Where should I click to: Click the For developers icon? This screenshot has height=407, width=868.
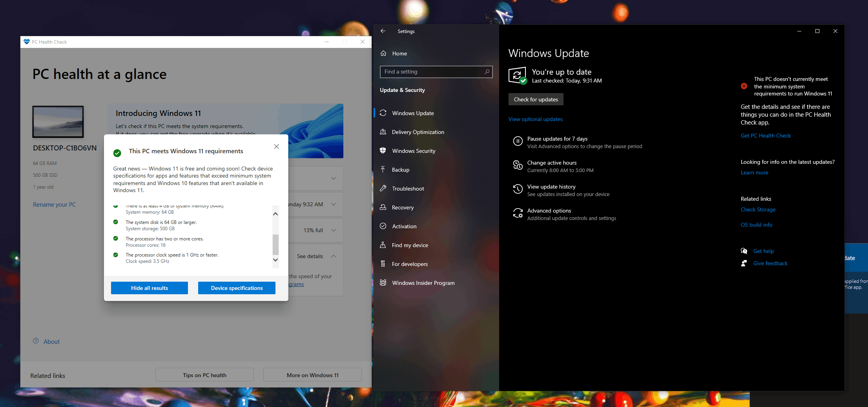tap(383, 264)
